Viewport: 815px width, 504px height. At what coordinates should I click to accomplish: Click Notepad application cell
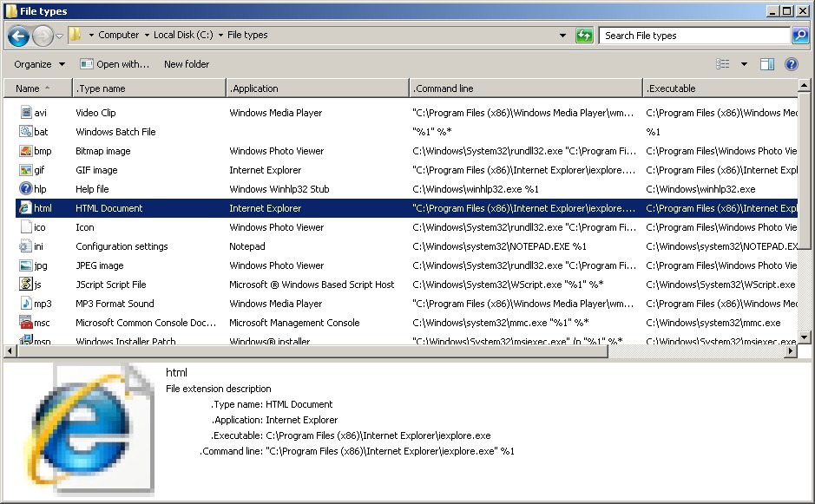pos(246,246)
